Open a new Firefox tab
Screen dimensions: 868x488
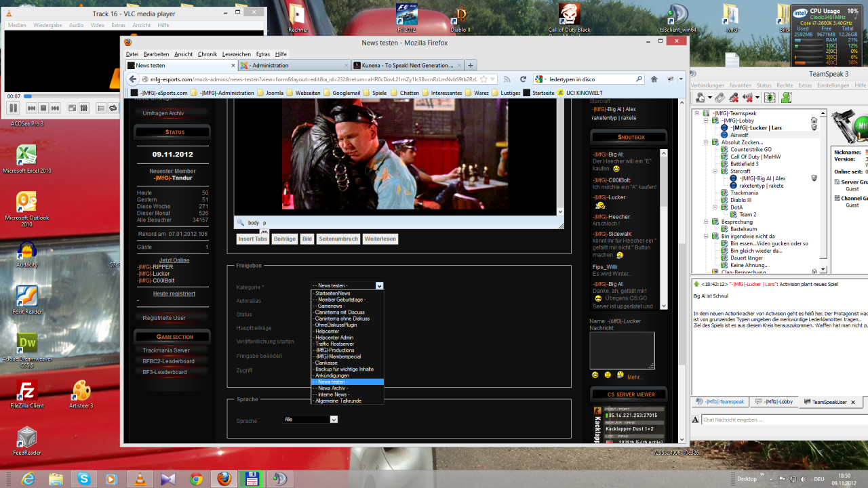click(471, 66)
